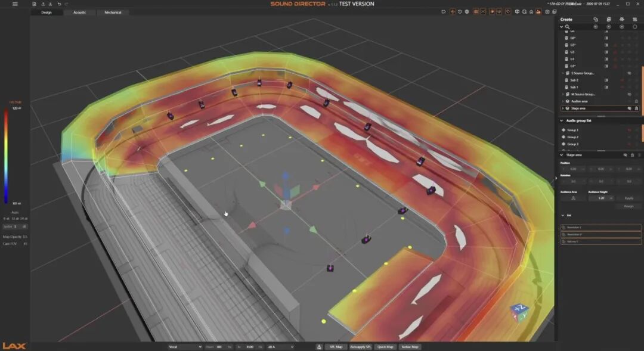Toggle the lock on the Audience area row

[x=636, y=101]
